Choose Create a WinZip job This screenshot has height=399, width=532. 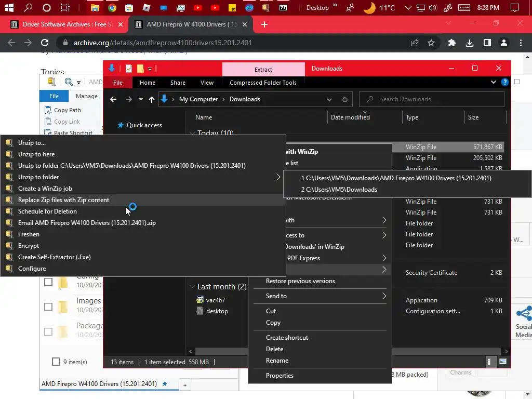click(x=143, y=189)
